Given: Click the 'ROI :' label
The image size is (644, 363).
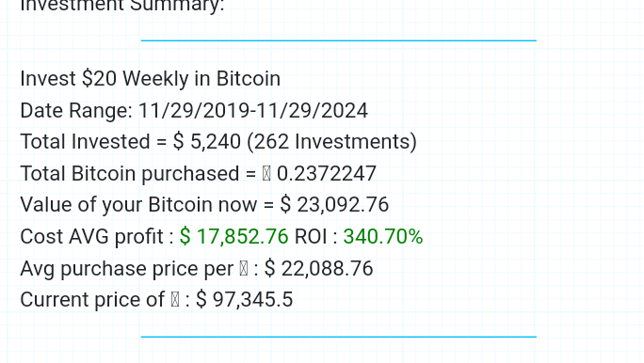Looking at the screenshot, I should click(315, 237).
